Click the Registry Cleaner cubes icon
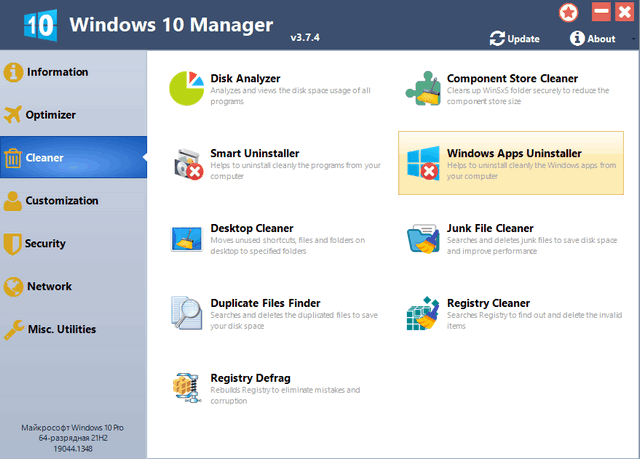 click(x=423, y=313)
